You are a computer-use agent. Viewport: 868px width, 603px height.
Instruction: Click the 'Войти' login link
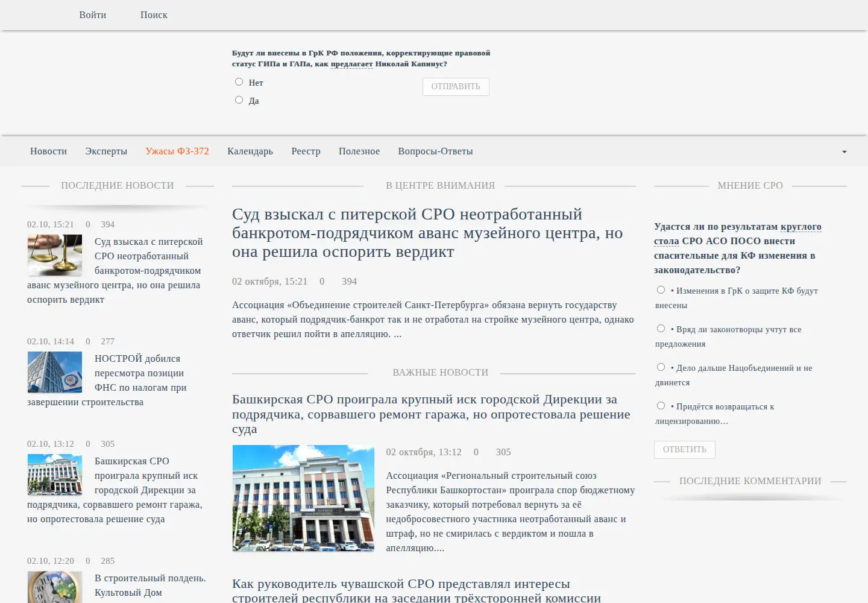click(x=93, y=15)
